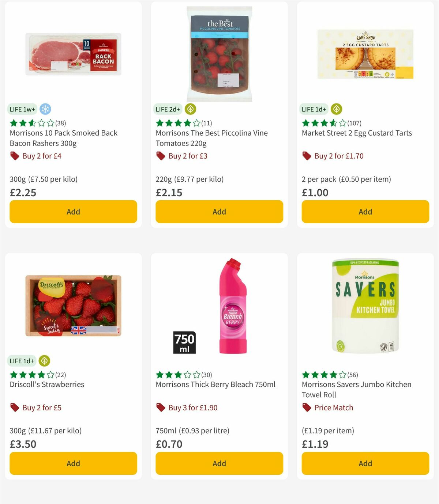The width and height of the screenshot is (439, 504).
Task: Click the leaf icon next to LIFE 1d+ on custard tarts
Action: click(336, 109)
